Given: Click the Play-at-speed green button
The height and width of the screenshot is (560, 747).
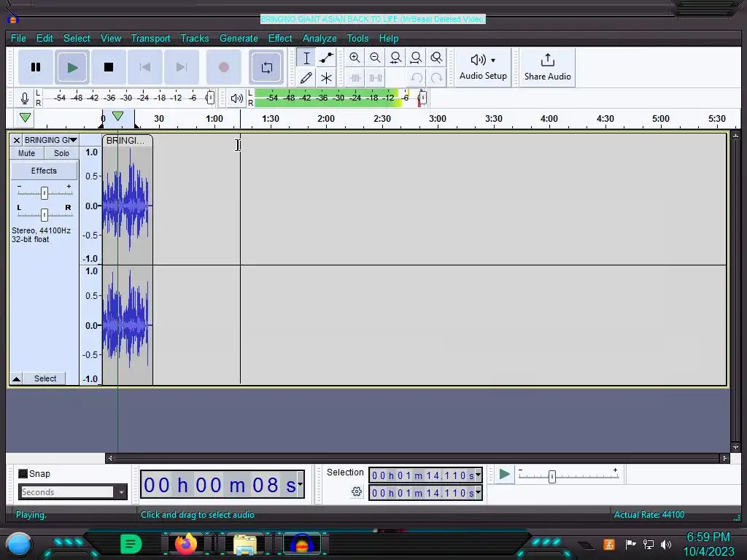Looking at the screenshot, I should coord(504,474).
